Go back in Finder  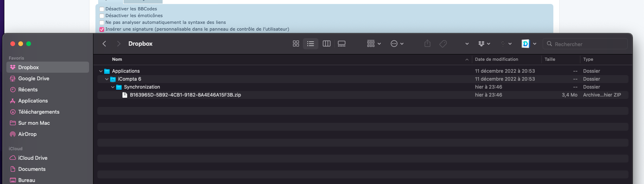[104, 44]
